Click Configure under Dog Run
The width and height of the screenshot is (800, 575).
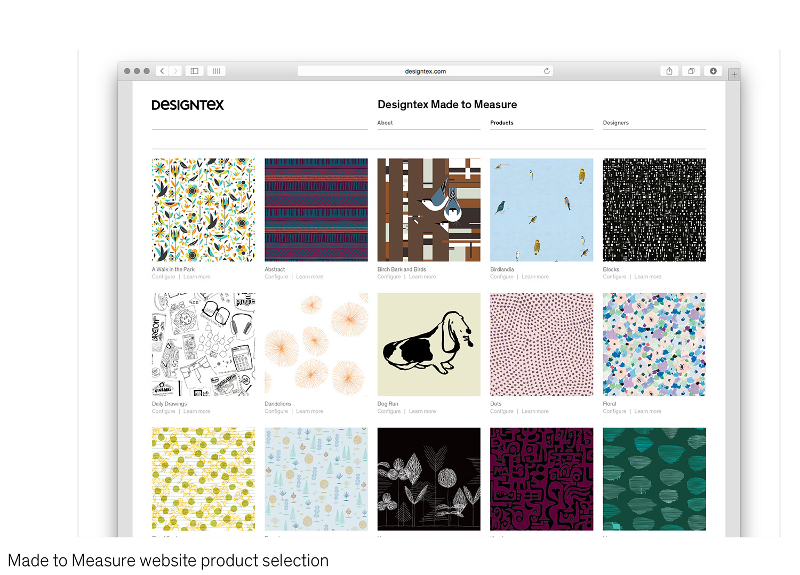click(389, 411)
